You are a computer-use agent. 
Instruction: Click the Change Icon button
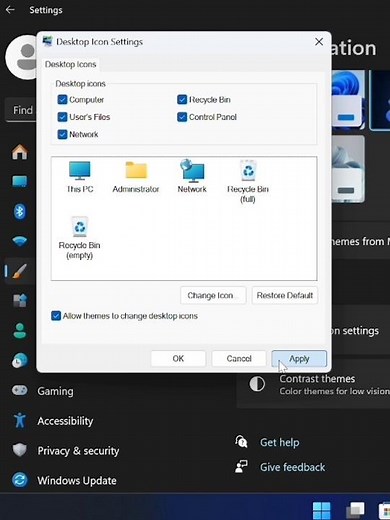tap(213, 295)
